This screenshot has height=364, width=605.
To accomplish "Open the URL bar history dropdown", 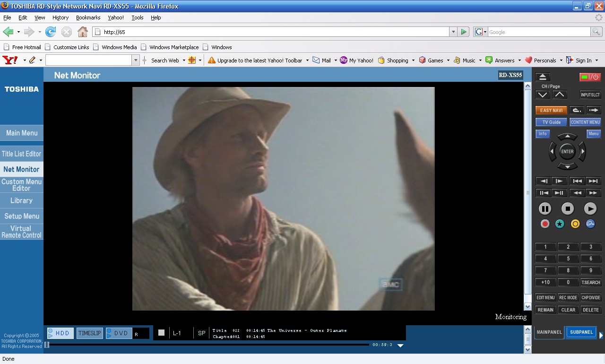I will [453, 32].
